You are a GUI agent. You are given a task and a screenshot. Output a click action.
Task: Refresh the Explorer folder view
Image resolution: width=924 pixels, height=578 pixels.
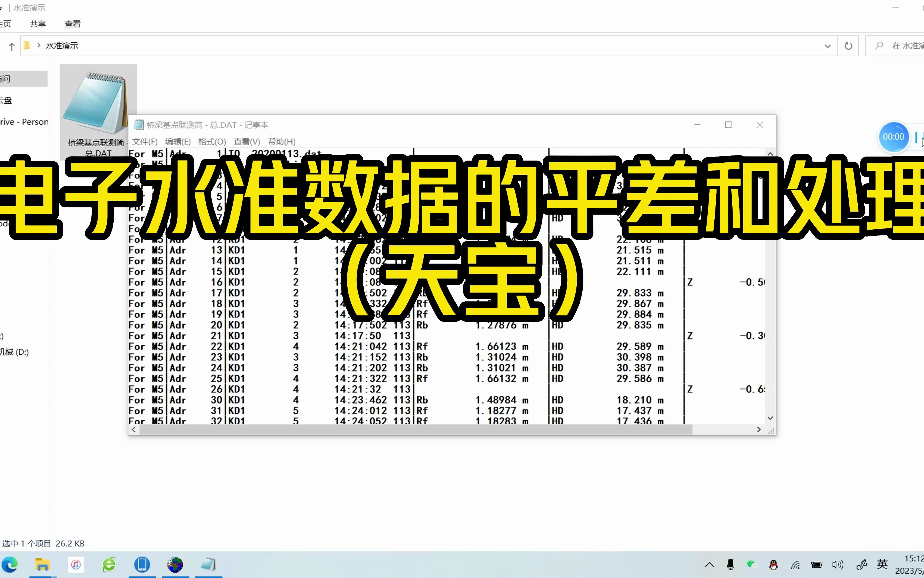[848, 46]
